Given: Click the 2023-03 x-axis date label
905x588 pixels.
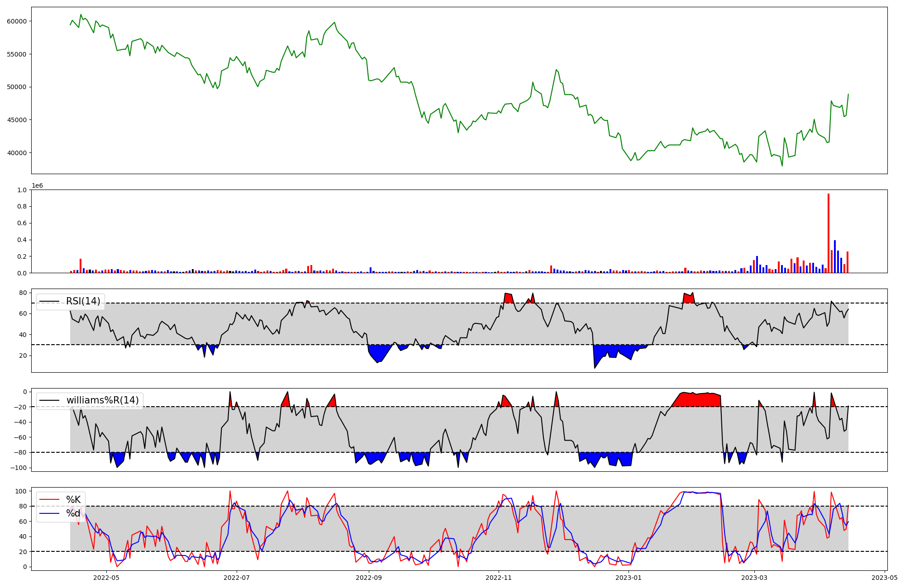Looking at the screenshot, I should [x=754, y=578].
